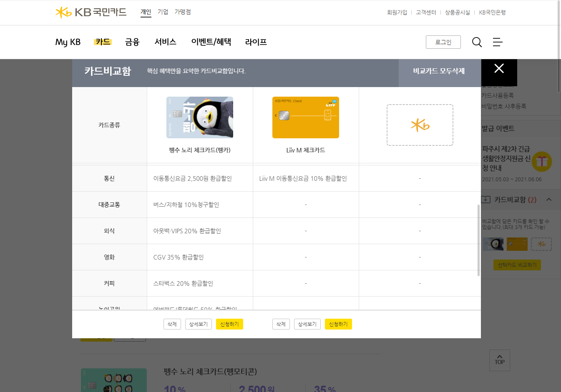Click the 통신 row header
Screen dimensions: 561x392
pos(109,178)
